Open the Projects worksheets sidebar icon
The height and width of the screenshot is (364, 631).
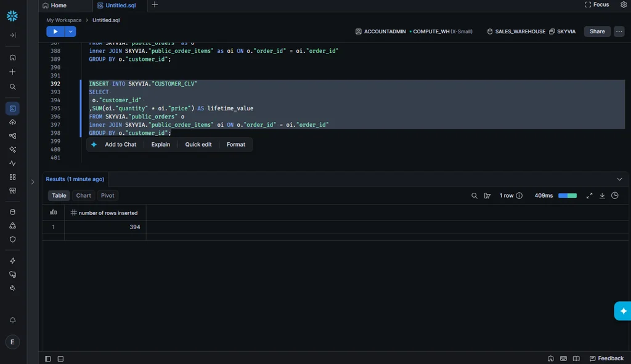coord(12,108)
